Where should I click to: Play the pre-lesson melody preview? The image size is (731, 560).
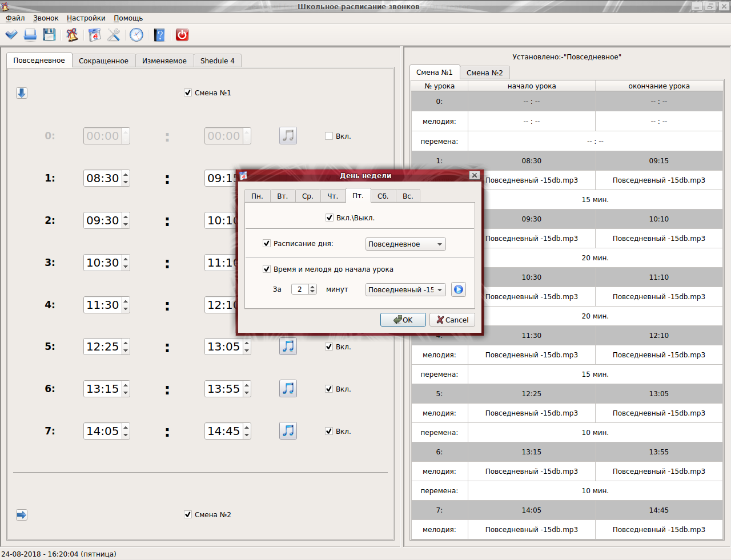(x=458, y=289)
